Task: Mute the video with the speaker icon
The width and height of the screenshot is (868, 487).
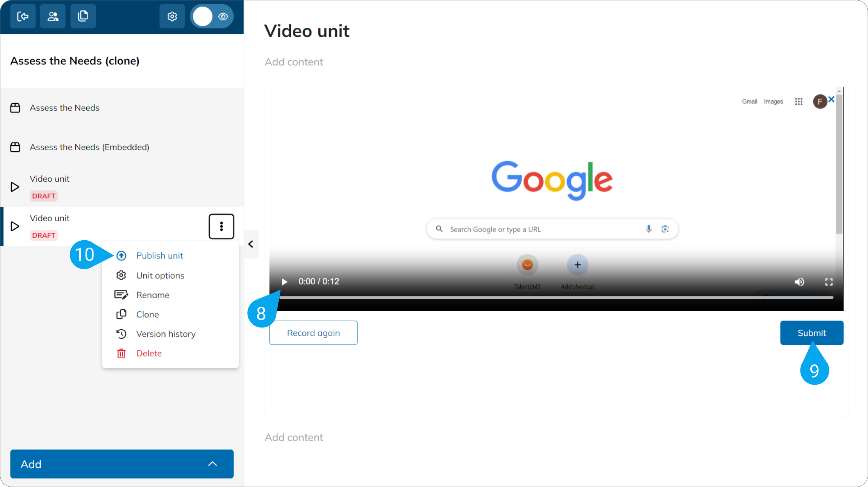Action: coord(799,282)
